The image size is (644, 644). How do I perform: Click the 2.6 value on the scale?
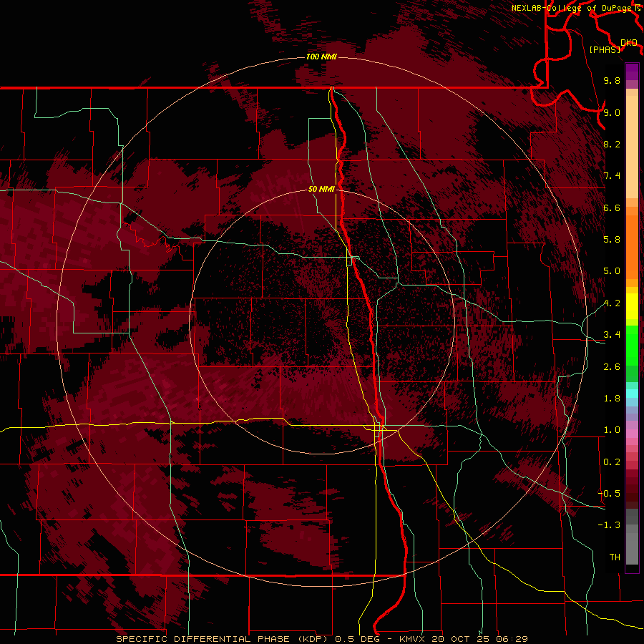(x=612, y=367)
